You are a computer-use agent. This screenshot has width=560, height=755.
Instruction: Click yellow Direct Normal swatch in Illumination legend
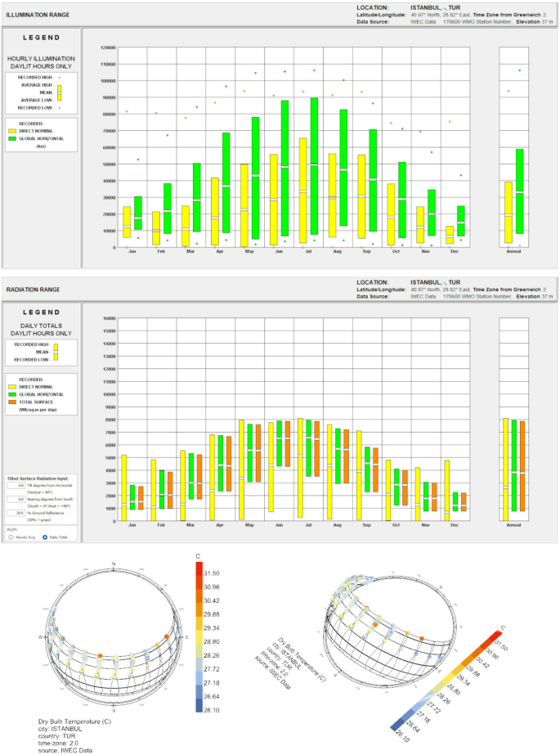[12, 131]
